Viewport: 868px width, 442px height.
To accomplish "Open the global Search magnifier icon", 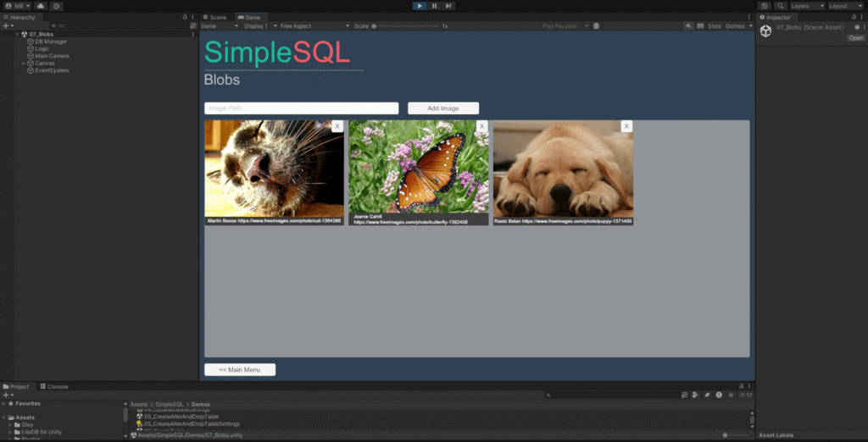I will 781,6.
